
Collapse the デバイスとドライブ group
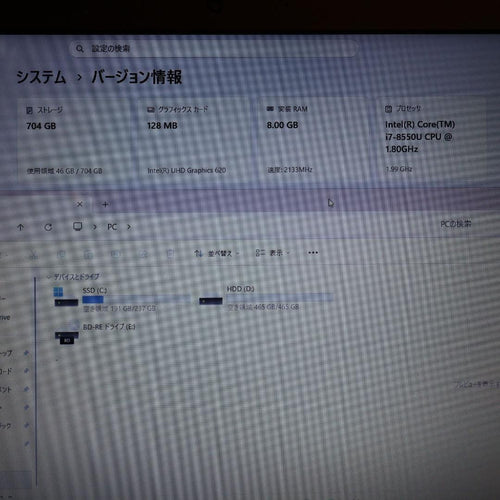(49, 277)
